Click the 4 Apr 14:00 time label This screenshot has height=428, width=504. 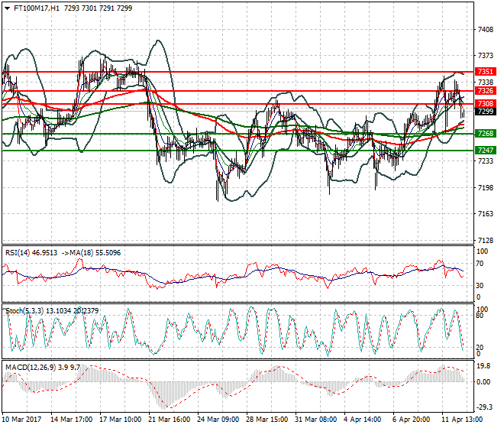point(363,420)
